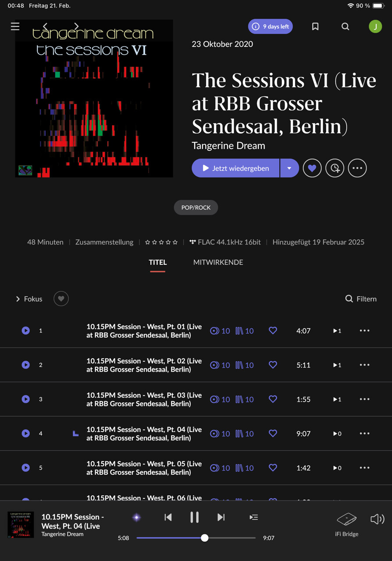Play track 5 with its play button

pyautogui.click(x=26, y=468)
